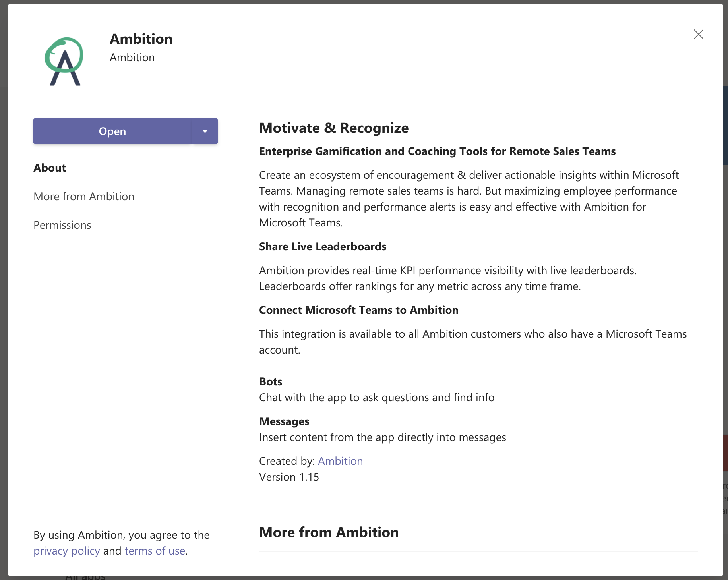Expand the dropdown arrow beside Open

click(205, 131)
